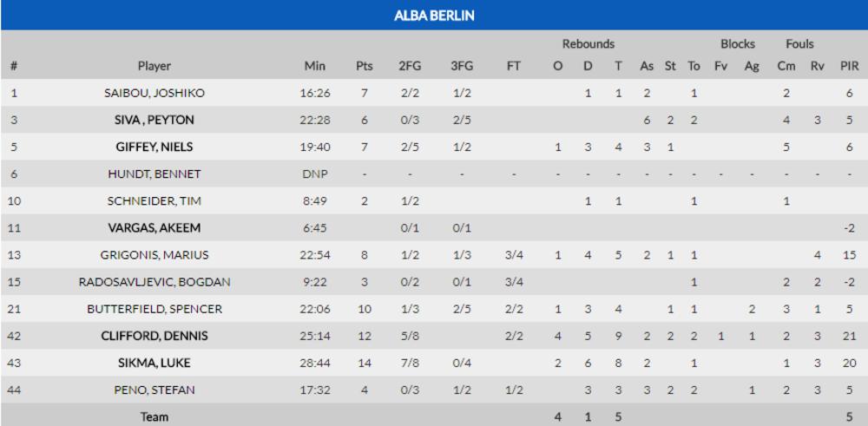The image size is (868, 426).
Task: Click player name HUNDT, BENNET
Action: tap(155, 174)
